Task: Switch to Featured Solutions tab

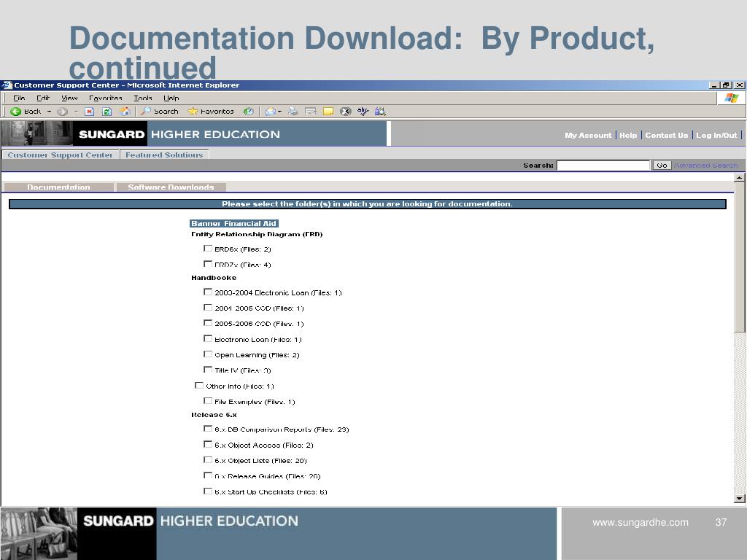Action: 164,155
